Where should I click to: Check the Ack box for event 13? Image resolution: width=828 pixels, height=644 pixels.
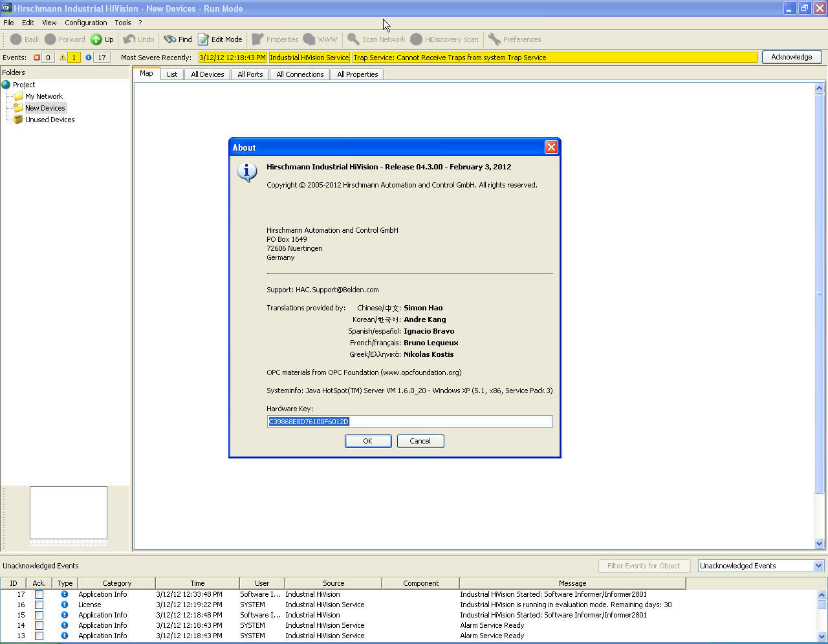tap(39, 636)
